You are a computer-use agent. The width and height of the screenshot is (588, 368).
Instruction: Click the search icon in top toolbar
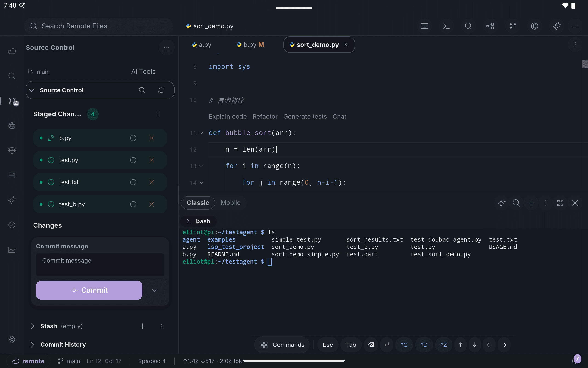pyautogui.click(x=468, y=26)
